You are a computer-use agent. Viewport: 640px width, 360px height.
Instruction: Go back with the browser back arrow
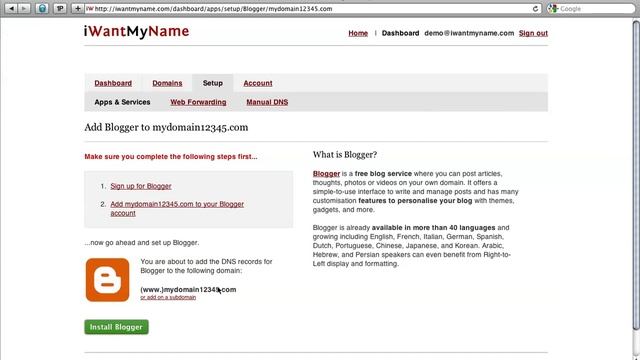(11, 8)
